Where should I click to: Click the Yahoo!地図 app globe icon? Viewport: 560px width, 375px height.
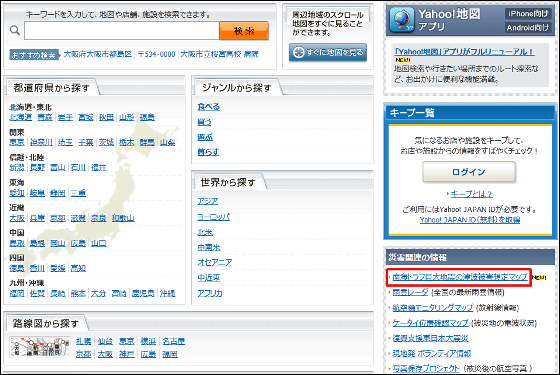click(x=402, y=20)
